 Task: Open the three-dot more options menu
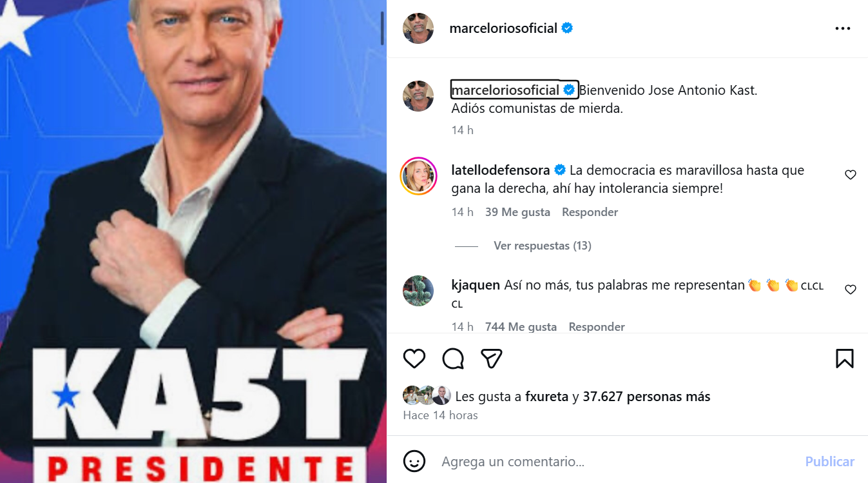[843, 28]
